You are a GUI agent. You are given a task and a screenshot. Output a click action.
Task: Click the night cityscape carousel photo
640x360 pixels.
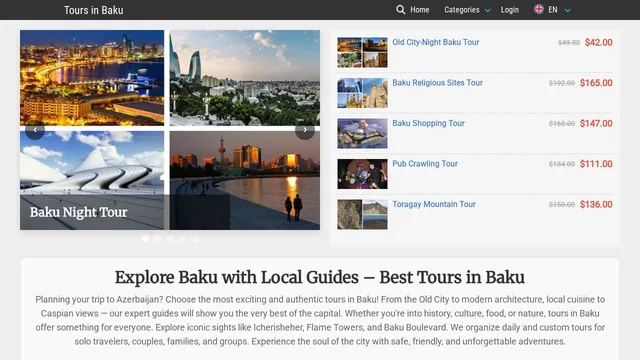[x=92, y=78]
